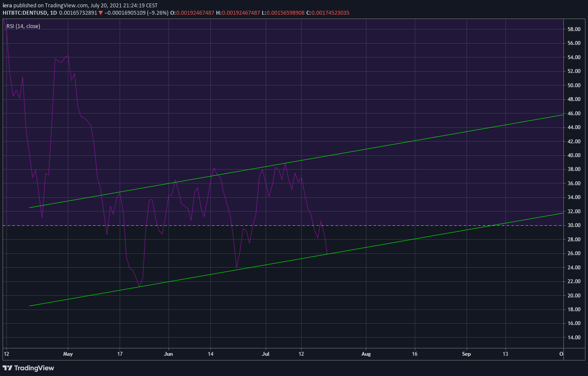
Task: Click the −0.00016905109 (−9.26%) change text
Action: coord(137,13)
